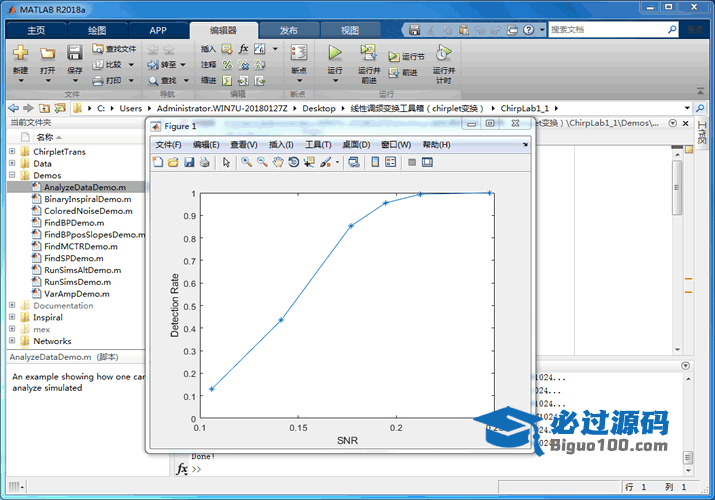Open Tools (工具) menu in Figure 1
This screenshot has width=715, height=500.
click(318, 144)
